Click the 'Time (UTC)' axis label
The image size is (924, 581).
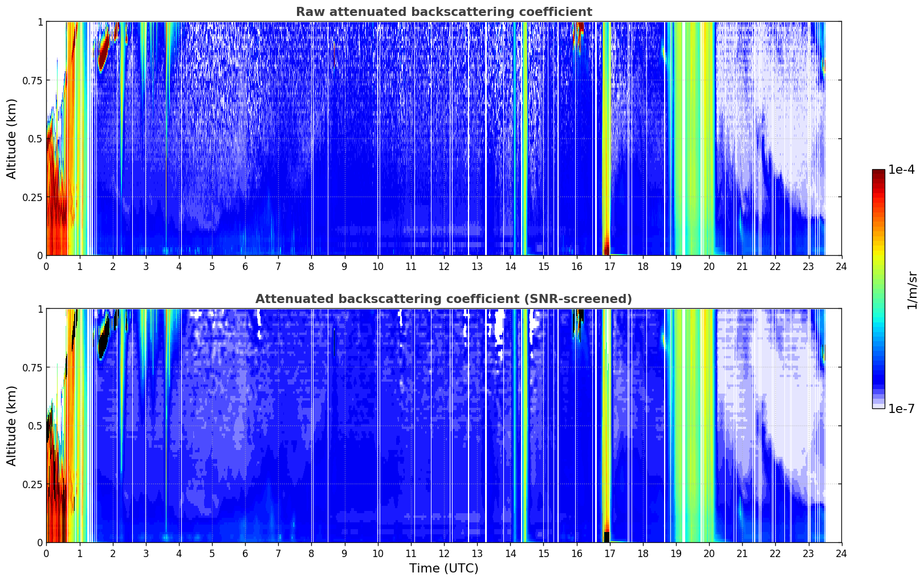[x=443, y=568]
